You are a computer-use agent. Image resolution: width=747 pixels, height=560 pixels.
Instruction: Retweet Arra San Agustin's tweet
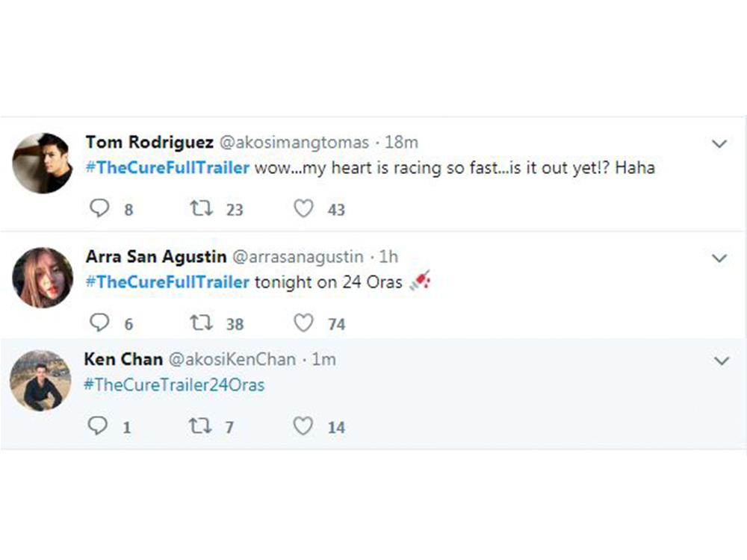click(202, 323)
